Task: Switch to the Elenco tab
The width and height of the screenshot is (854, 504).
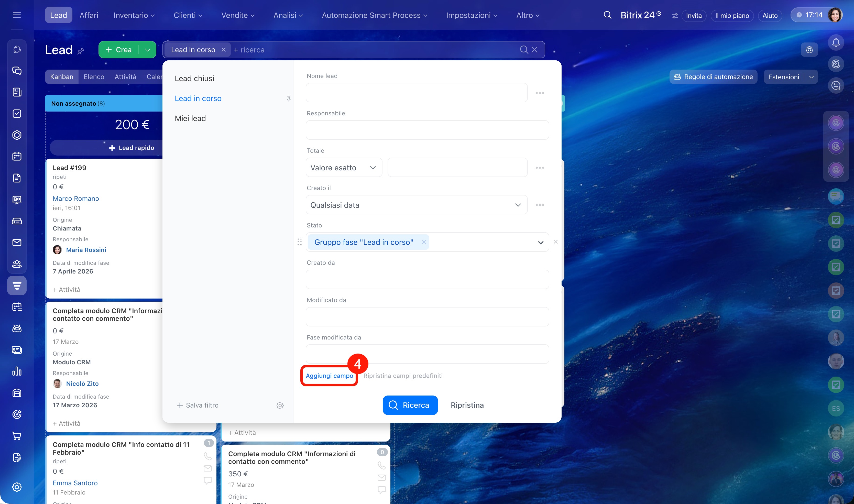Action: click(x=94, y=77)
